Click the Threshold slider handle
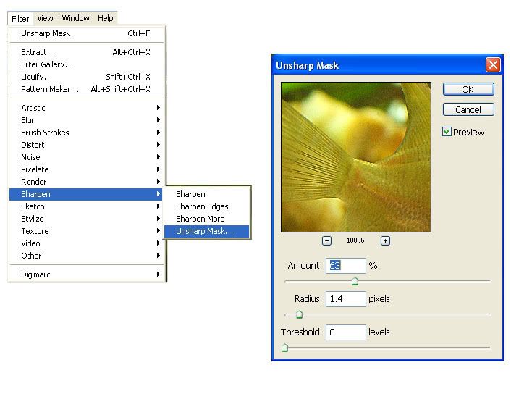 (x=284, y=348)
